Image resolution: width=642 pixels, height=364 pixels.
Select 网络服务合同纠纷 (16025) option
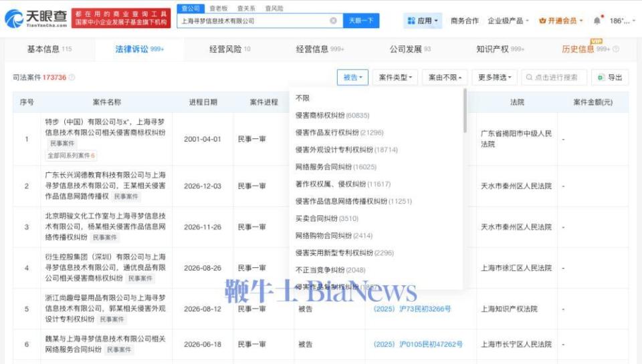[x=336, y=167]
